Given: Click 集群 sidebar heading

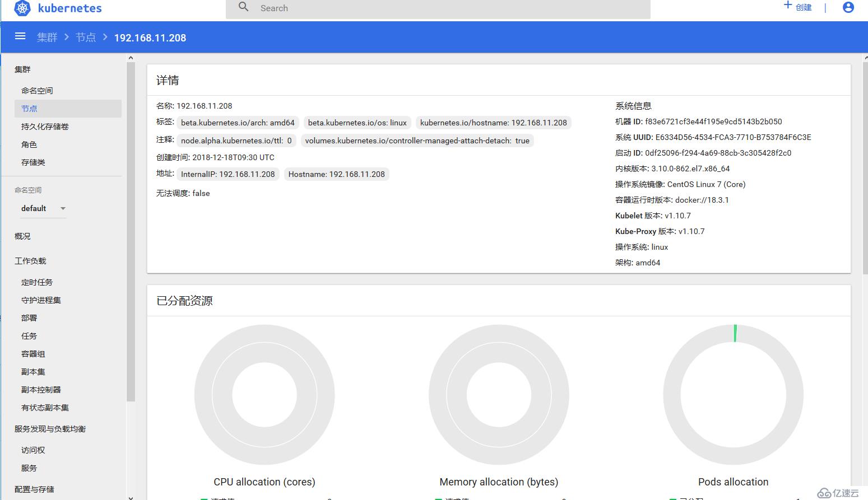Looking at the screenshot, I should (22, 69).
